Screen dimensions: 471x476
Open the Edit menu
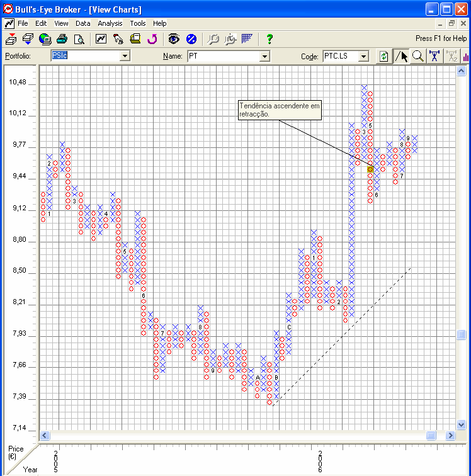(41, 23)
